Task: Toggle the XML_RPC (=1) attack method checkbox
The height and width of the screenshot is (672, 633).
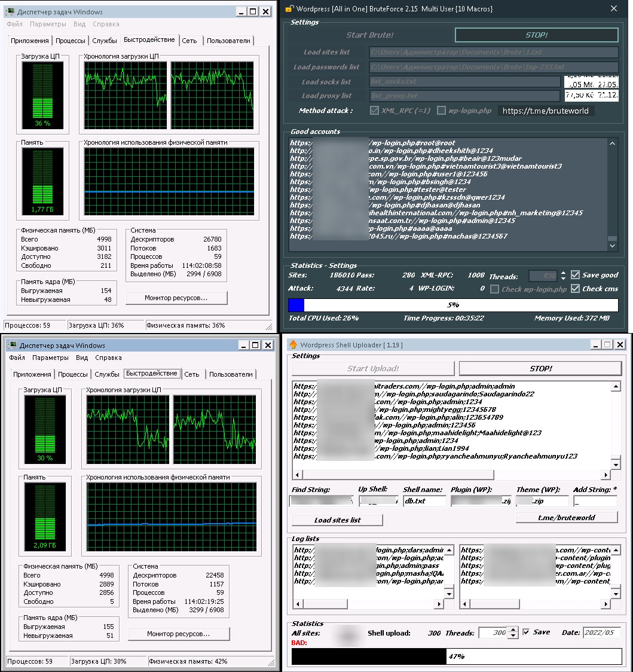Action: [x=374, y=111]
